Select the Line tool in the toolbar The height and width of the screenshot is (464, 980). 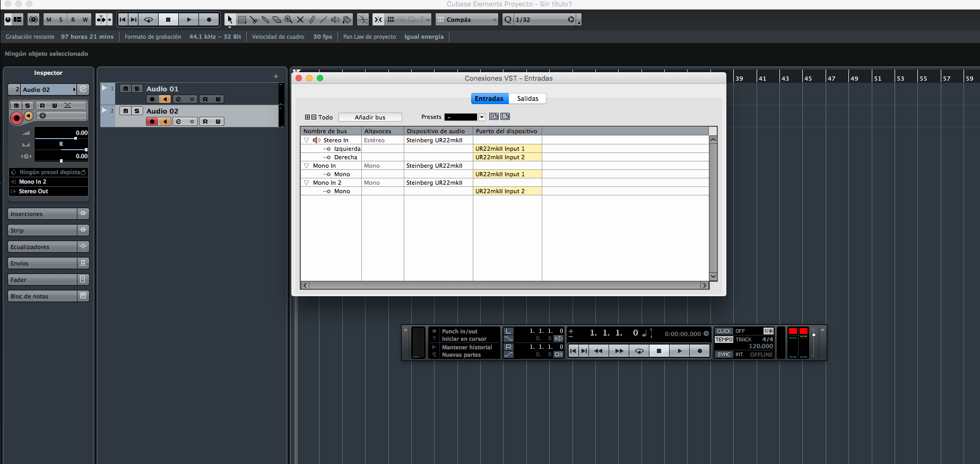pos(324,20)
